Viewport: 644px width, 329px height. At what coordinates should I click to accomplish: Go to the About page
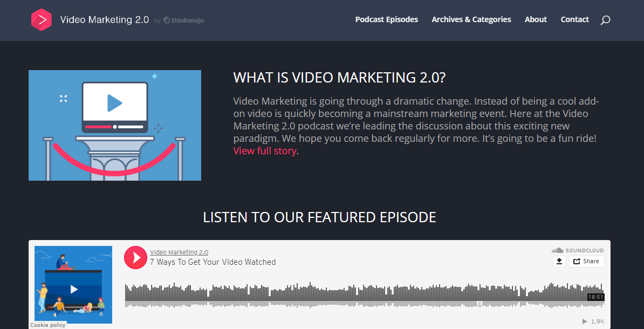coord(536,19)
